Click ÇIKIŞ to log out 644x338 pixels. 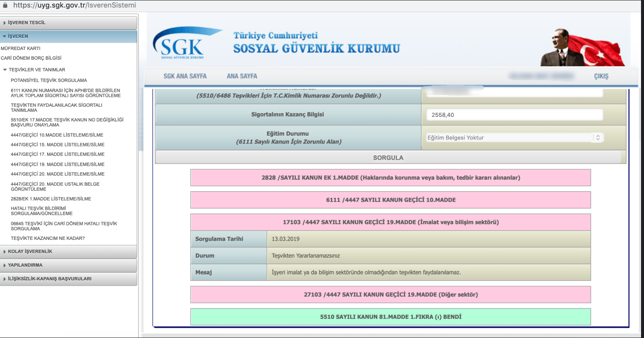[601, 76]
